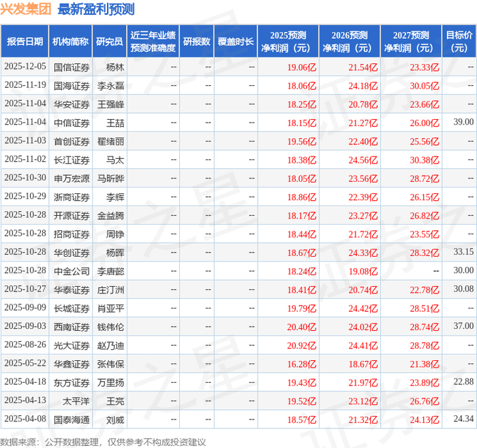
Task: Click the 2027预测净利润 header
Action: (x=411, y=42)
